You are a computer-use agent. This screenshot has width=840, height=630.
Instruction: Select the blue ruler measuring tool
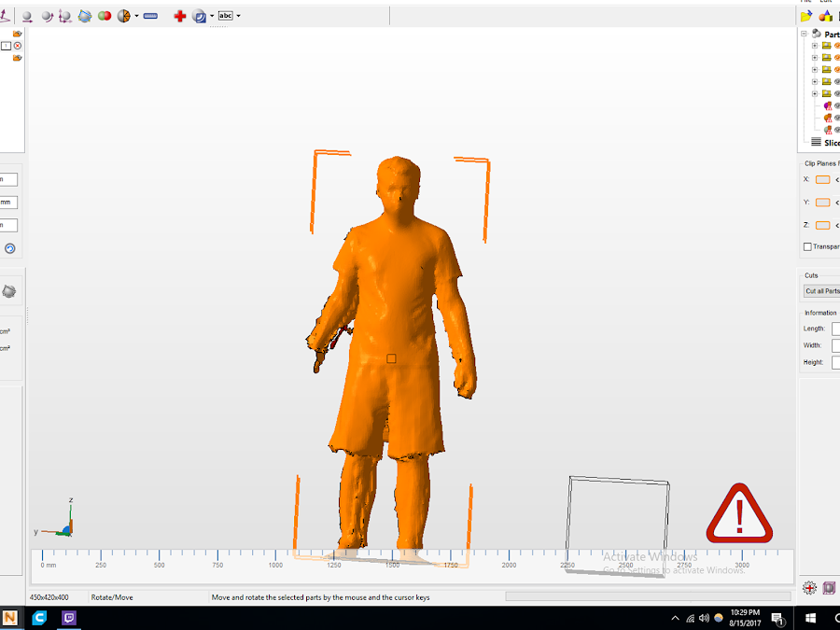pyautogui.click(x=150, y=16)
